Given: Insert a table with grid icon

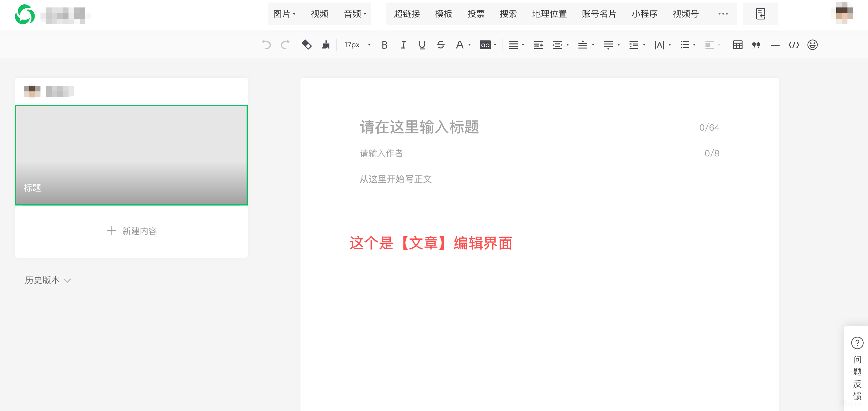Looking at the screenshot, I should click(737, 45).
